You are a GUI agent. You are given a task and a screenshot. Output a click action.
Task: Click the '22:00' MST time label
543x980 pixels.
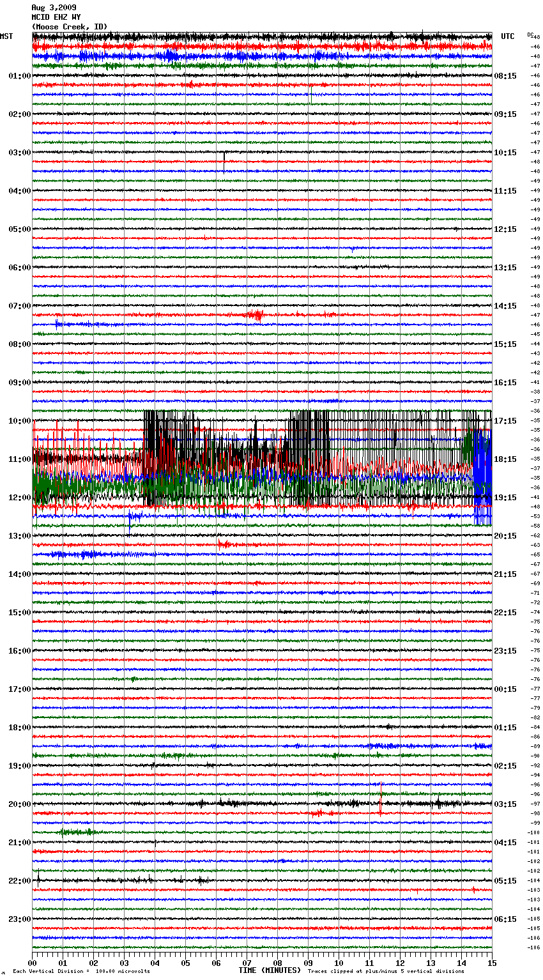pyautogui.click(x=20, y=881)
